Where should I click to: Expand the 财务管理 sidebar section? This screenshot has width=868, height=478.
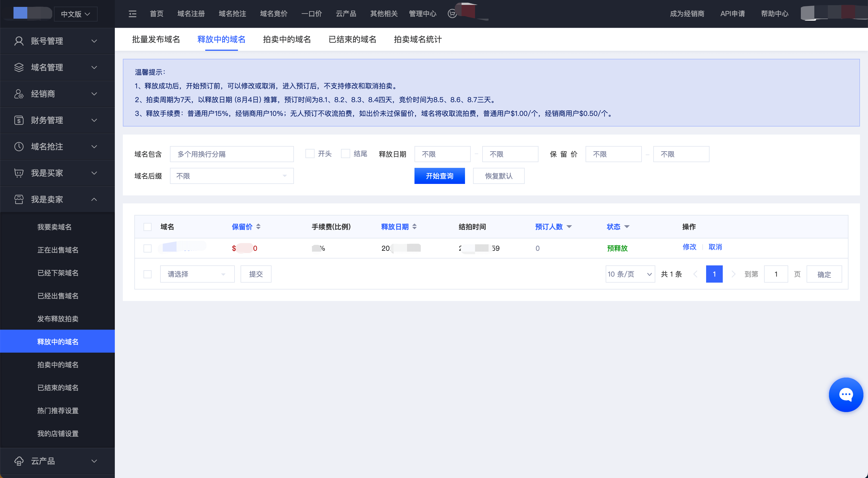pyautogui.click(x=57, y=120)
